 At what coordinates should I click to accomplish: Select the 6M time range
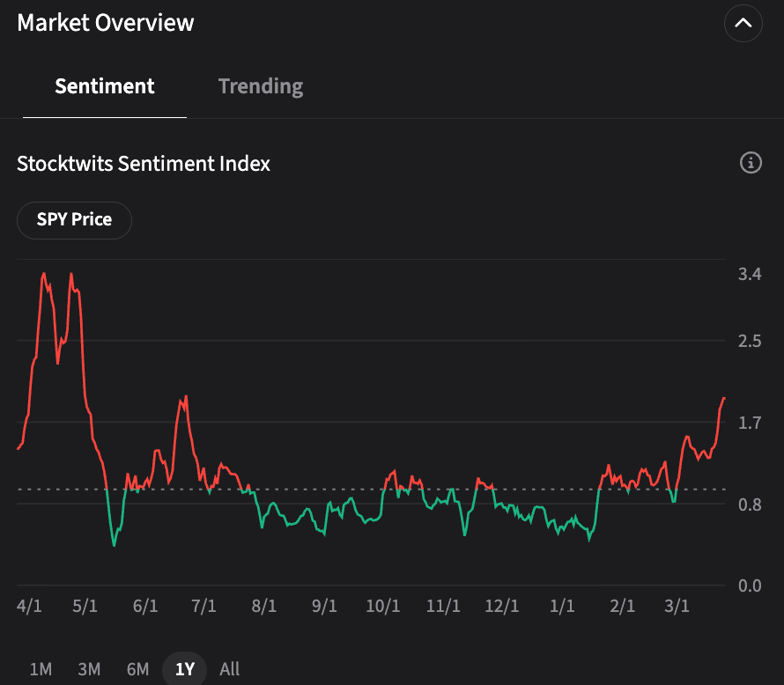137,668
